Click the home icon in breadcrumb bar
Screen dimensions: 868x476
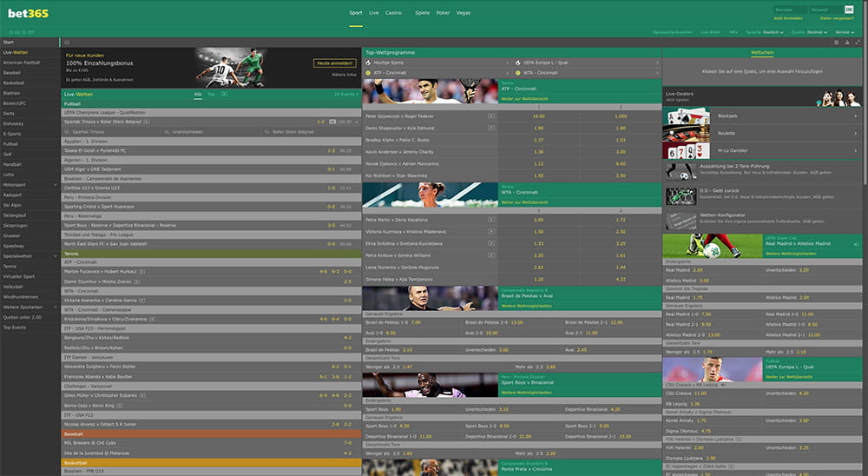coord(67,42)
